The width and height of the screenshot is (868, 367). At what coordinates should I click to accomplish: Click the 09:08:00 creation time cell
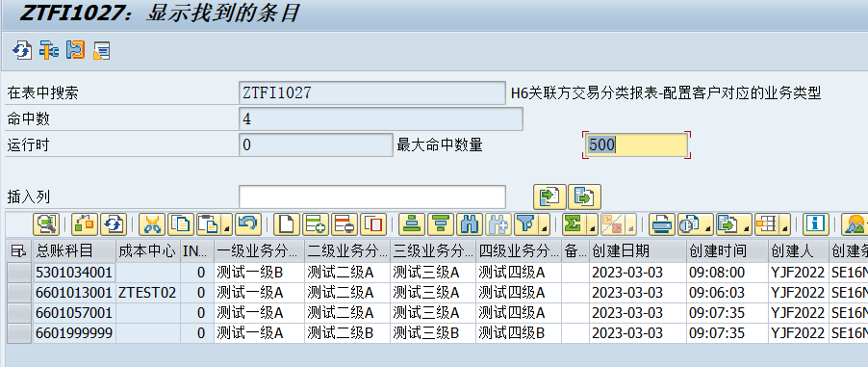(x=728, y=273)
